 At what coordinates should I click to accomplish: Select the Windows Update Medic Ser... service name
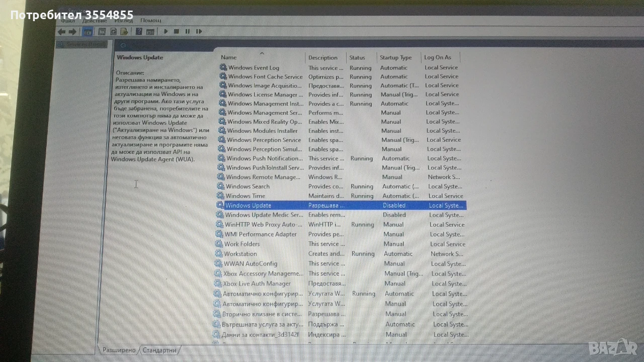click(x=264, y=215)
